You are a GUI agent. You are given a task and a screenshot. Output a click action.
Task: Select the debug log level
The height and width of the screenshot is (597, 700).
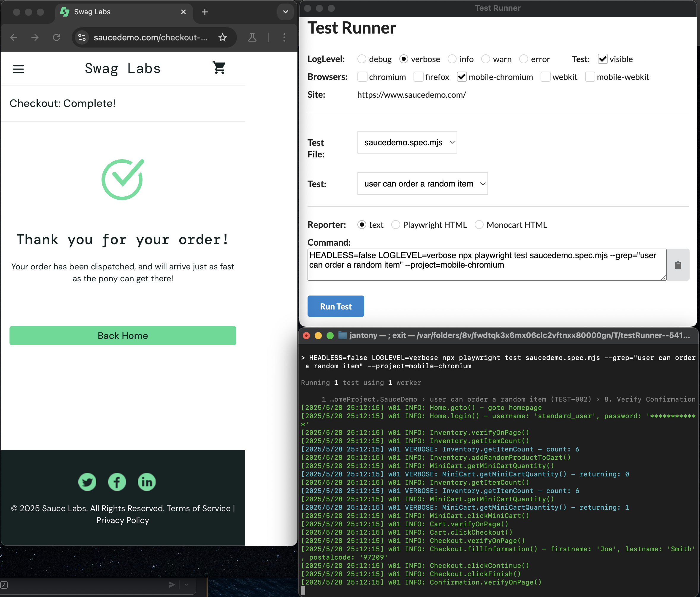(x=362, y=59)
